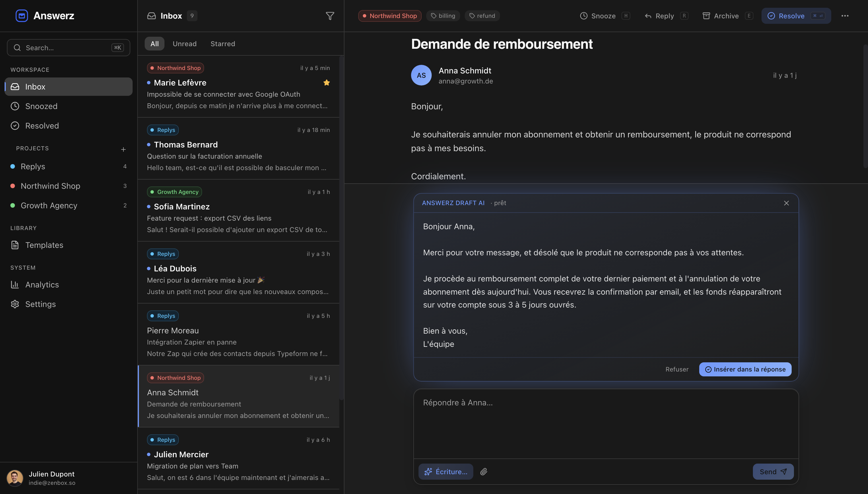Viewport: 868px width, 494px height.
Task: Click Anna Schmidt's AS avatar
Action: 421,75
